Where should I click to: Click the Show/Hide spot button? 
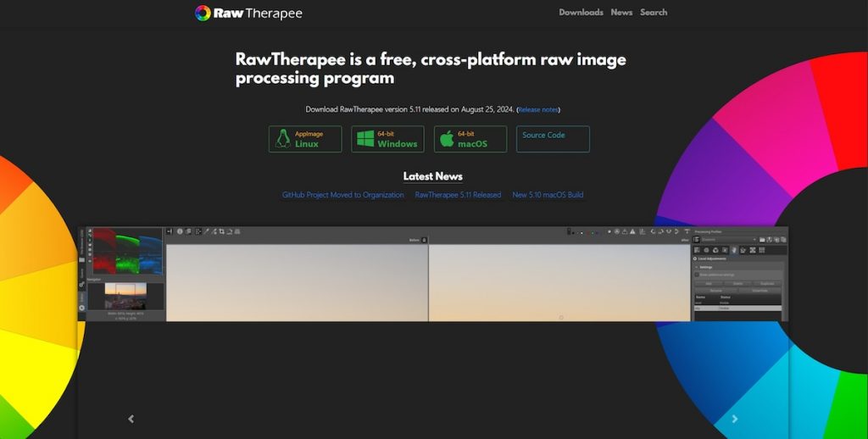click(760, 291)
